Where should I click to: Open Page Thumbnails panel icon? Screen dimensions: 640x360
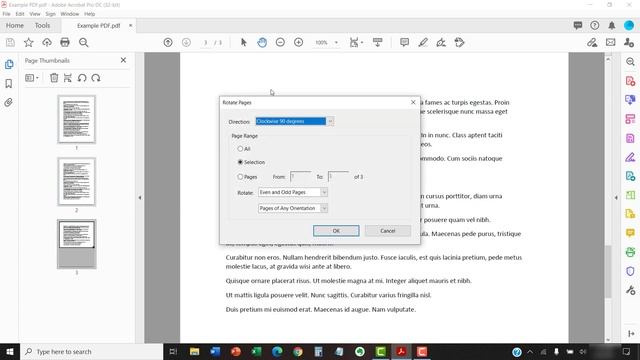pos(9,64)
